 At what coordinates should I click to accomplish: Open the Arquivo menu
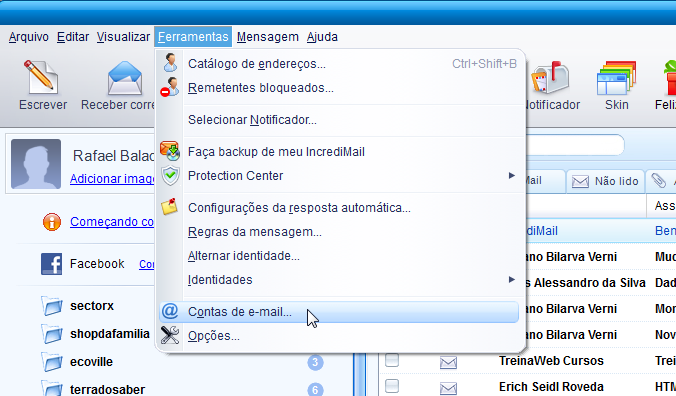[28, 37]
